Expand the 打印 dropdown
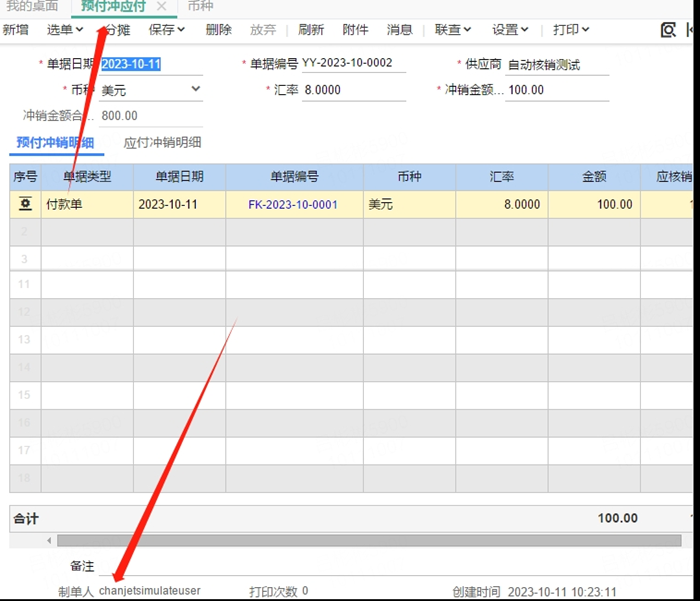Image resolution: width=700 pixels, height=601 pixels. [571, 29]
